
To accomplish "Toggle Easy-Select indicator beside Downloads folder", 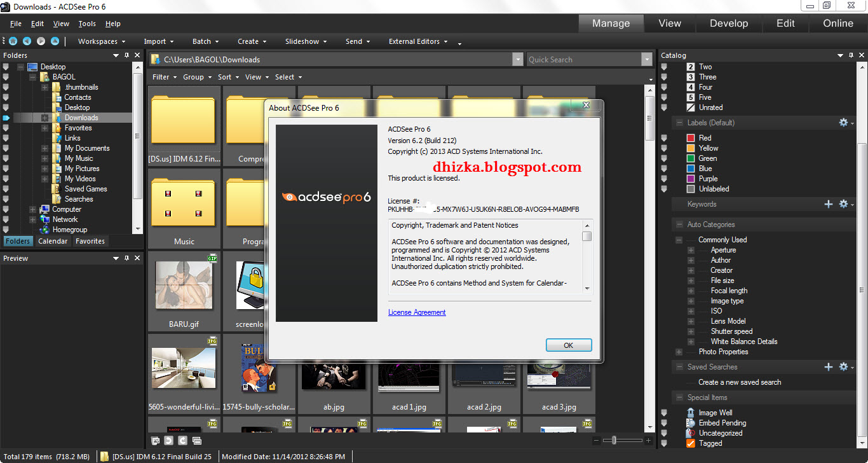I will pyautogui.click(x=6, y=118).
